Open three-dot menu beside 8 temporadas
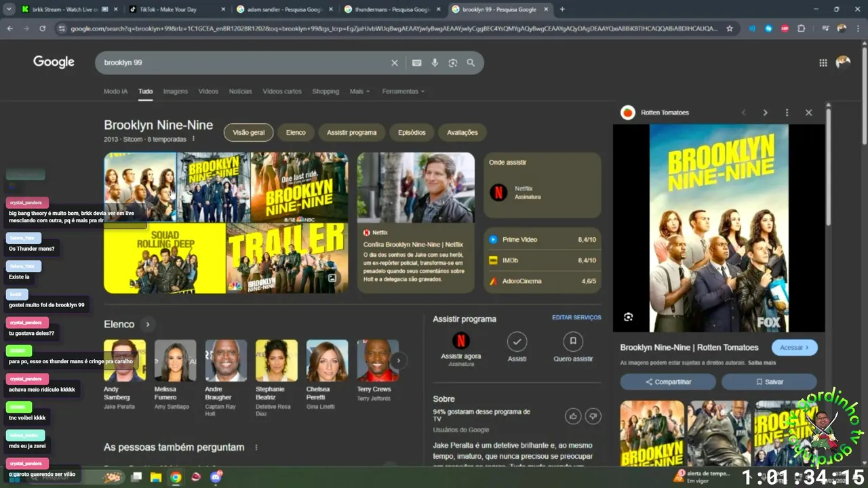Screen dimensions: 868x488 [x=193, y=139]
